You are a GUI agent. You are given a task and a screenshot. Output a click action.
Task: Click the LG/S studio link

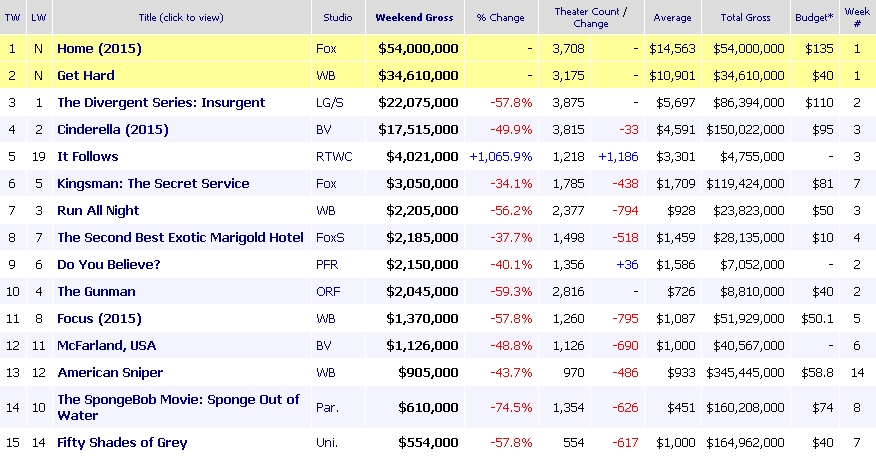(330, 103)
